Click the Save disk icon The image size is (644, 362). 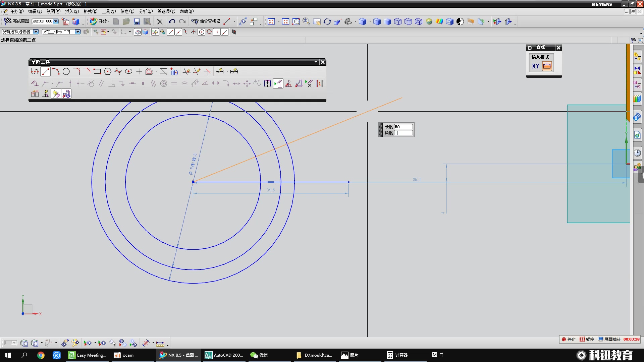137,21
